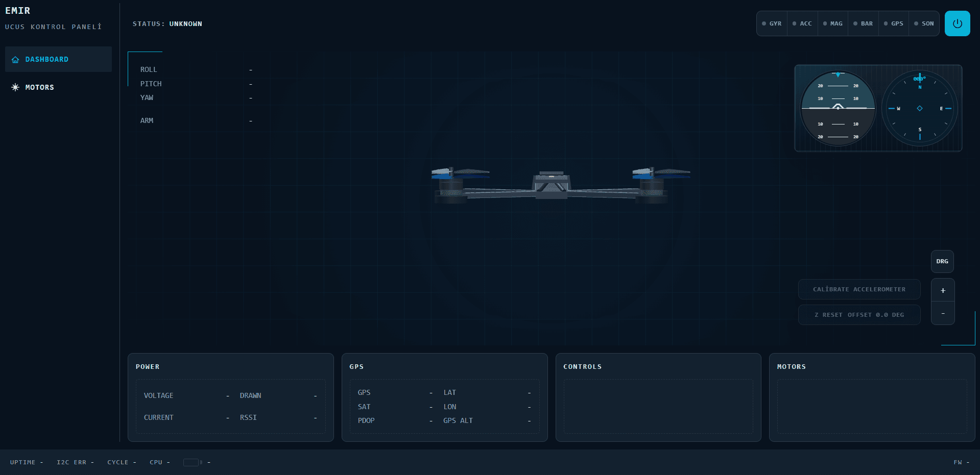Click the EMIR title text

click(18, 11)
